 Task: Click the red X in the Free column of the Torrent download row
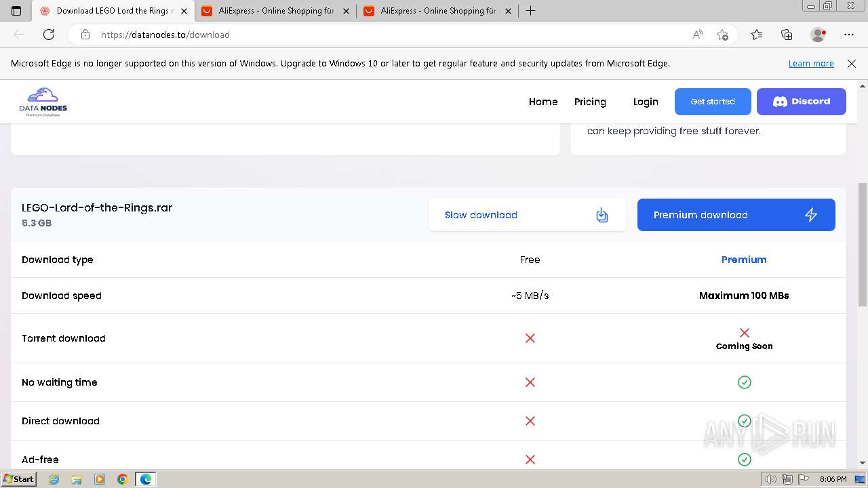530,338
